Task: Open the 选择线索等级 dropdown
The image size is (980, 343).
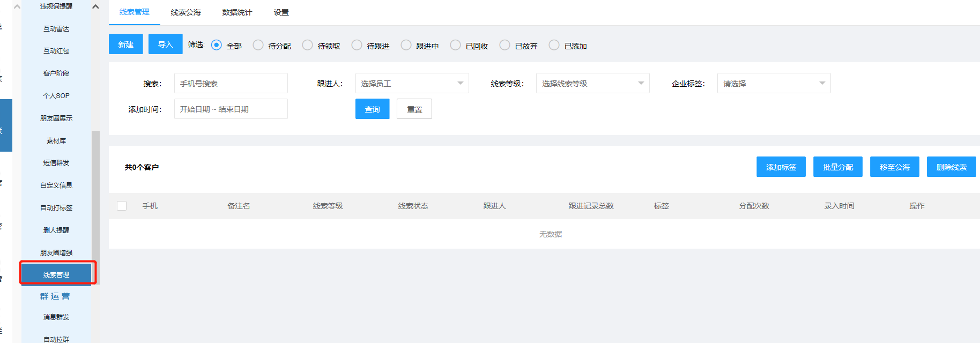Action: [x=592, y=84]
